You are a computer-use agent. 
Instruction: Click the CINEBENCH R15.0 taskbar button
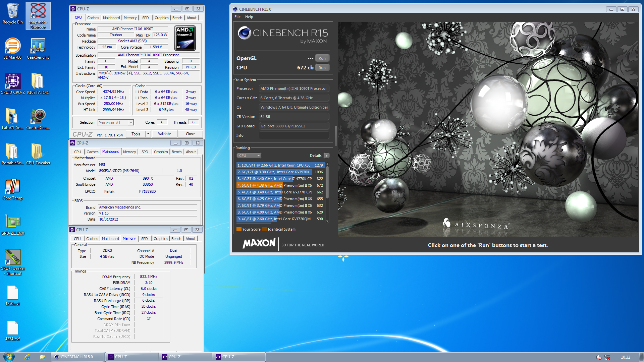(x=77, y=357)
